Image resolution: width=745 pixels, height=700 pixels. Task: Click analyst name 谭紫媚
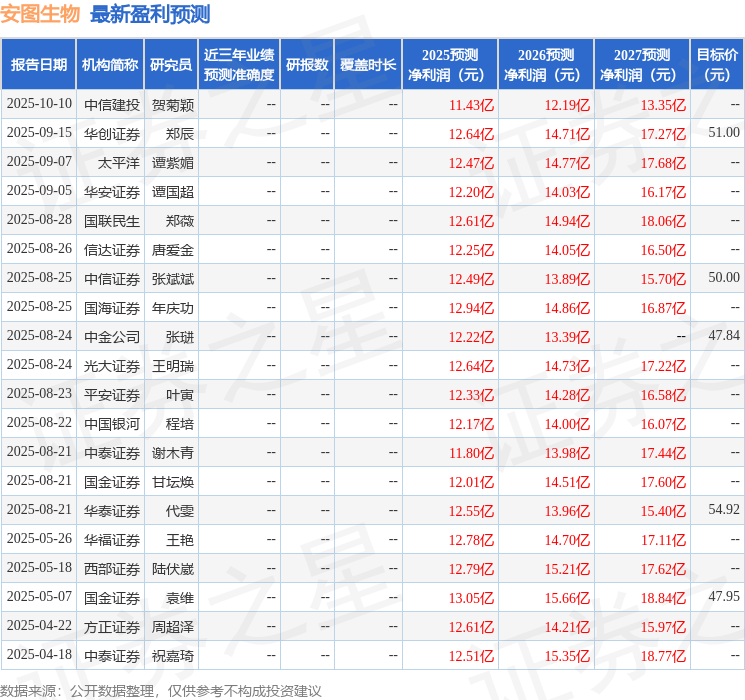(173, 163)
